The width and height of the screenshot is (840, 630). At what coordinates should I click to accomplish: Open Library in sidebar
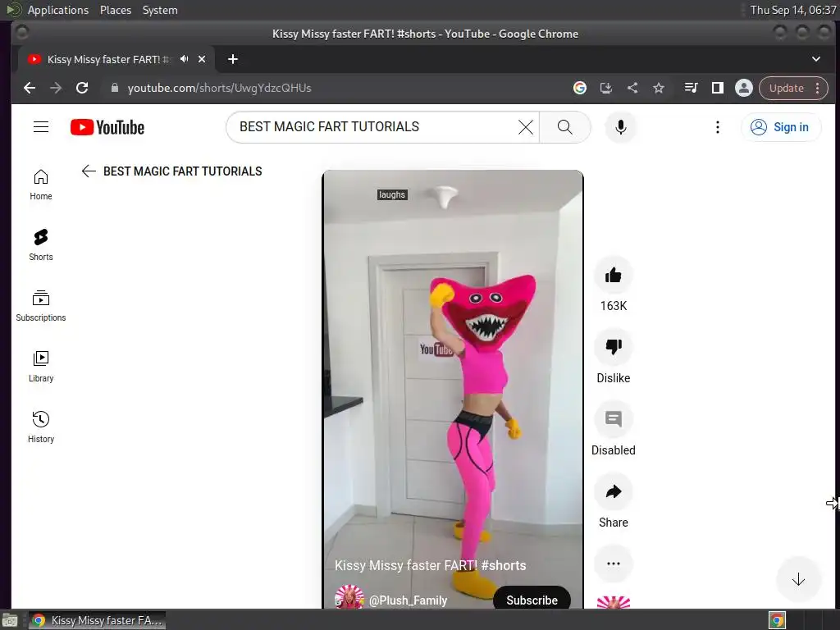(41, 367)
